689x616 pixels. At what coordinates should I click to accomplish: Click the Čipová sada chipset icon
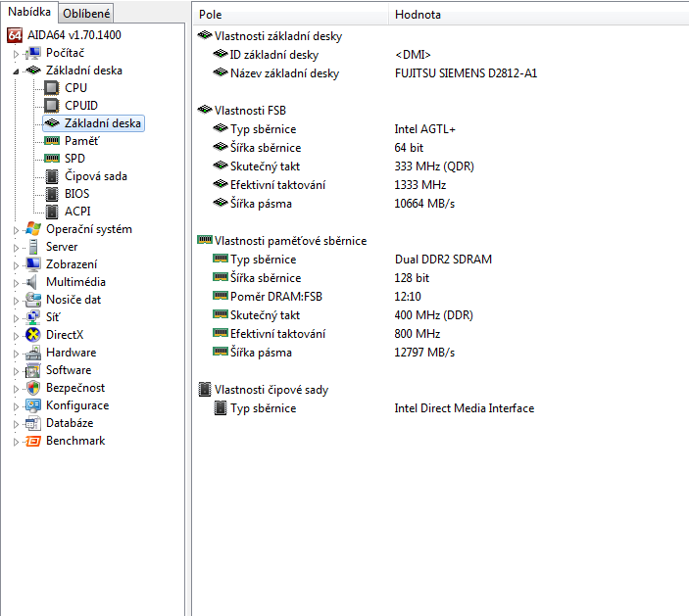pyautogui.click(x=52, y=176)
